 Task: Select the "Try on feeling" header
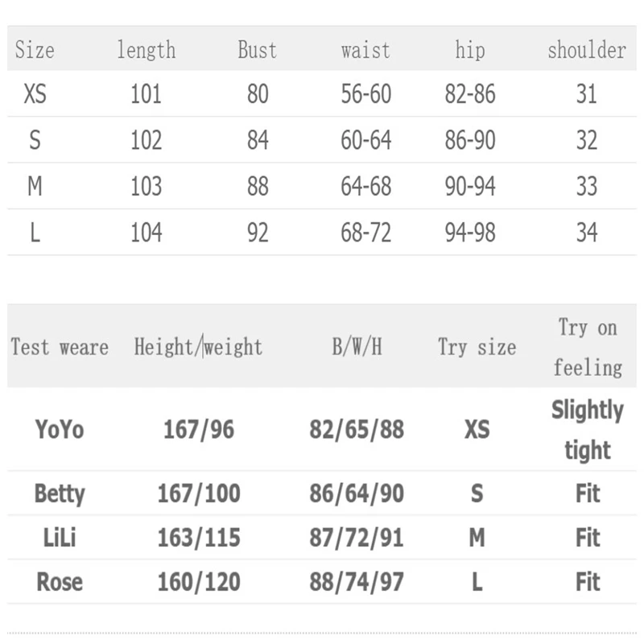(x=588, y=347)
